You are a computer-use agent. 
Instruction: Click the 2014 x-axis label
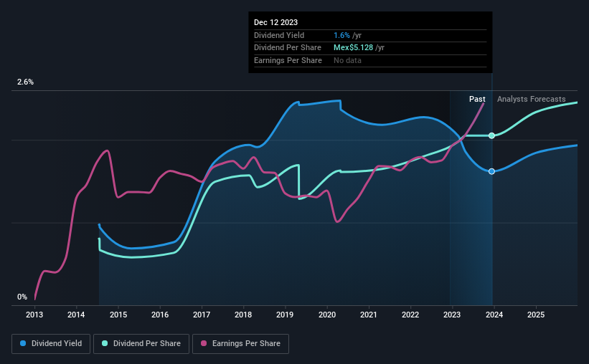(x=76, y=315)
